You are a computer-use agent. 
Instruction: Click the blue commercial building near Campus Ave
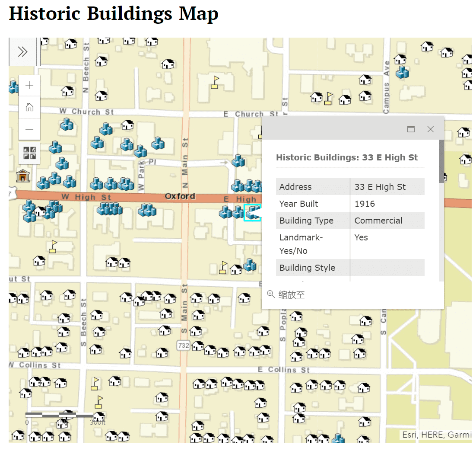tap(402, 72)
